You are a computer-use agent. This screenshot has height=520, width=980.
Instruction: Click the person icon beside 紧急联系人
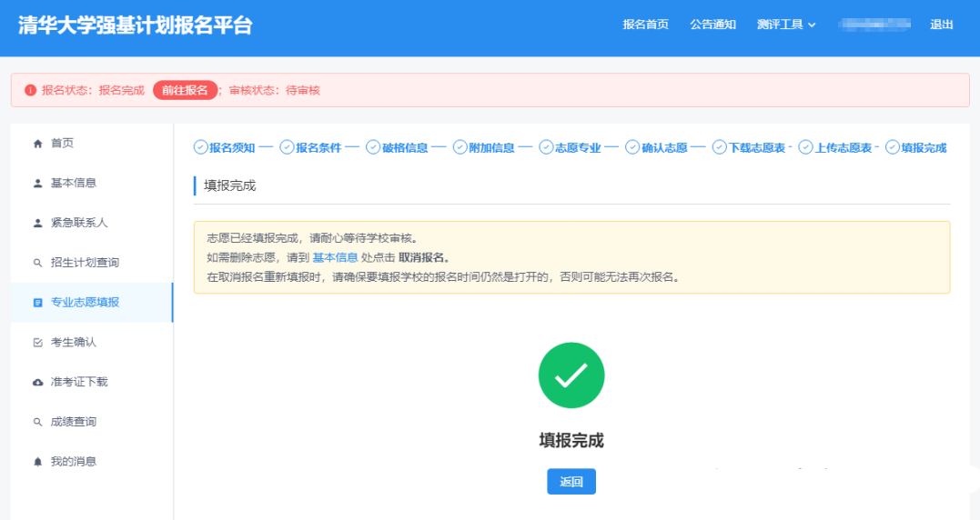pos(37,223)
